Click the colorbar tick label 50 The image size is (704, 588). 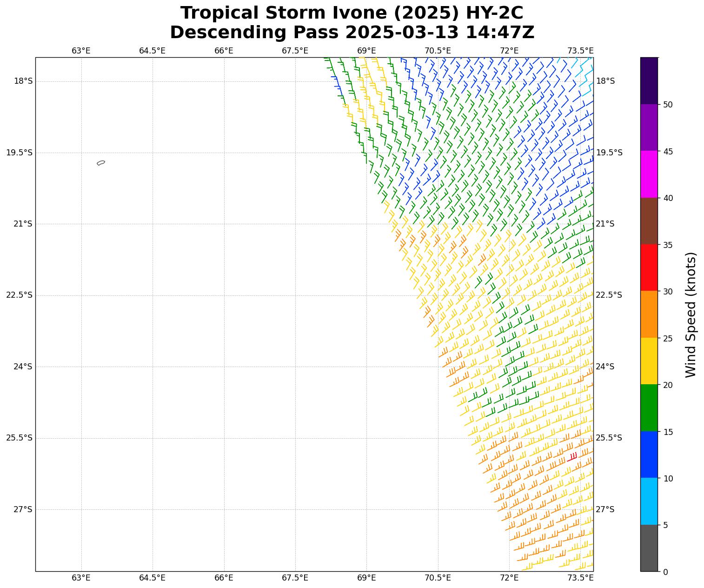coord(668,105)
